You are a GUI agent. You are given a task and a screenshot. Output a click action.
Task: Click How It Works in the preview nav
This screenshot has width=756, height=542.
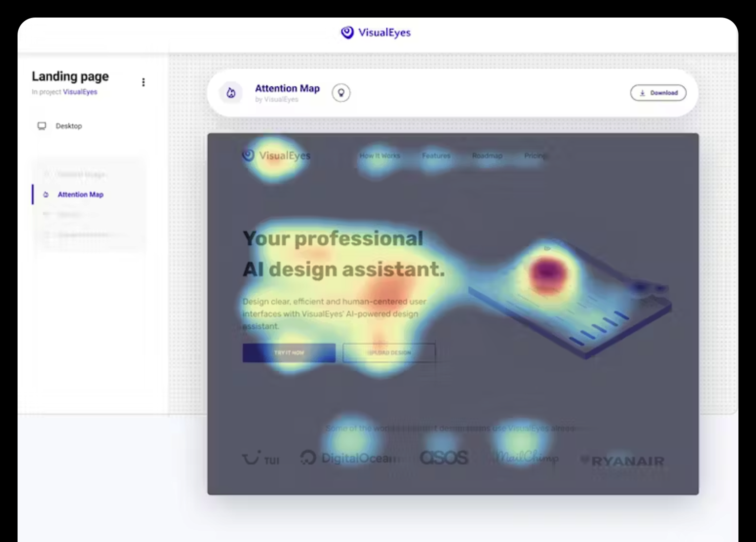click(379, 155)
